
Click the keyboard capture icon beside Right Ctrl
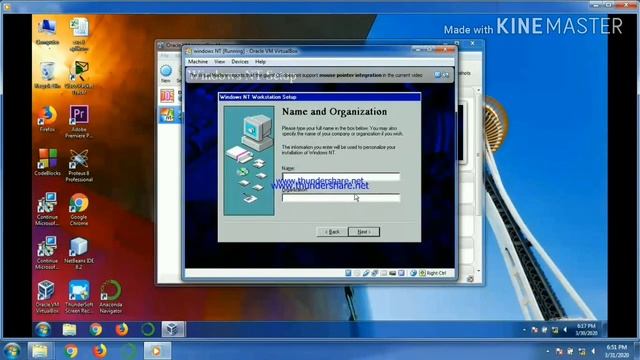[x=422, y=273]
